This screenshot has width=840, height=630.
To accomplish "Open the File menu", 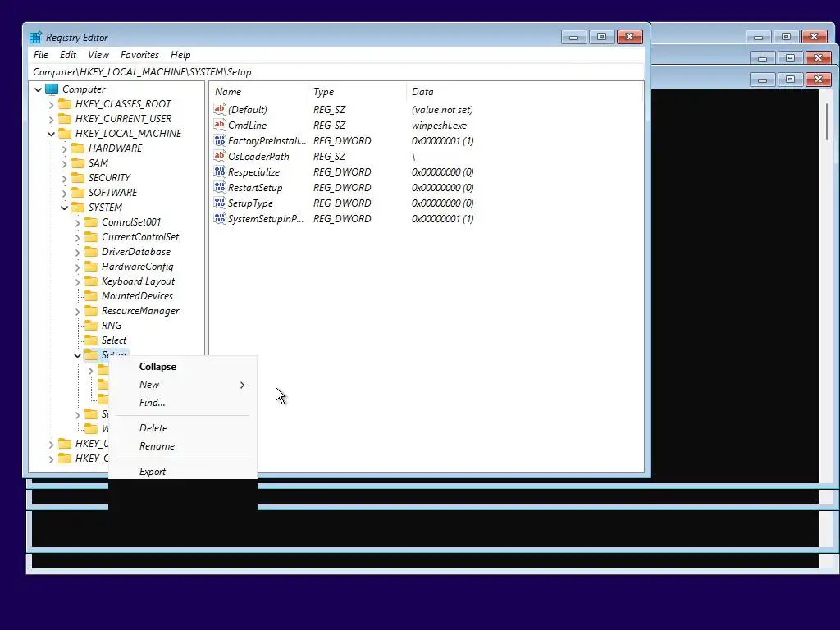I will click(x=41, y=55).
